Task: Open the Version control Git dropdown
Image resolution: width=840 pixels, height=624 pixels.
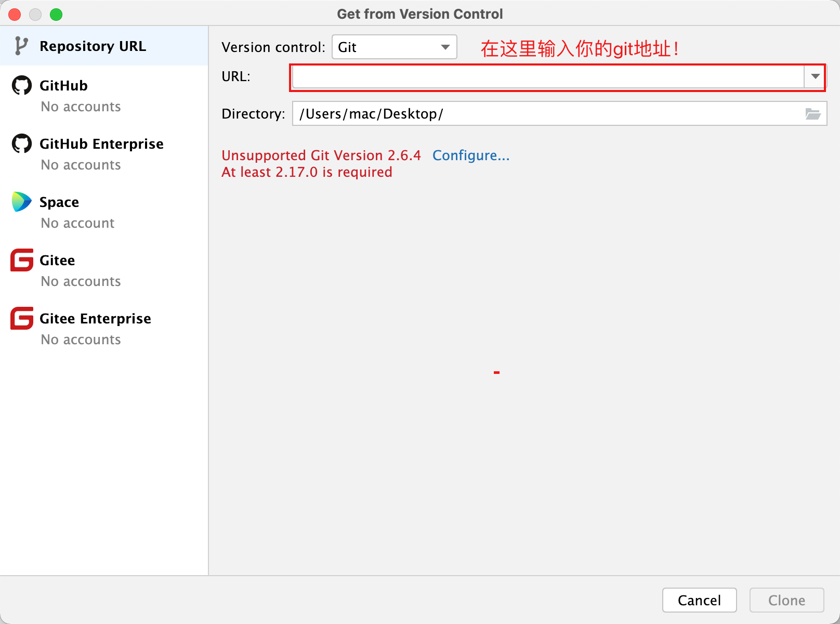Action: [x=395, y=47]
